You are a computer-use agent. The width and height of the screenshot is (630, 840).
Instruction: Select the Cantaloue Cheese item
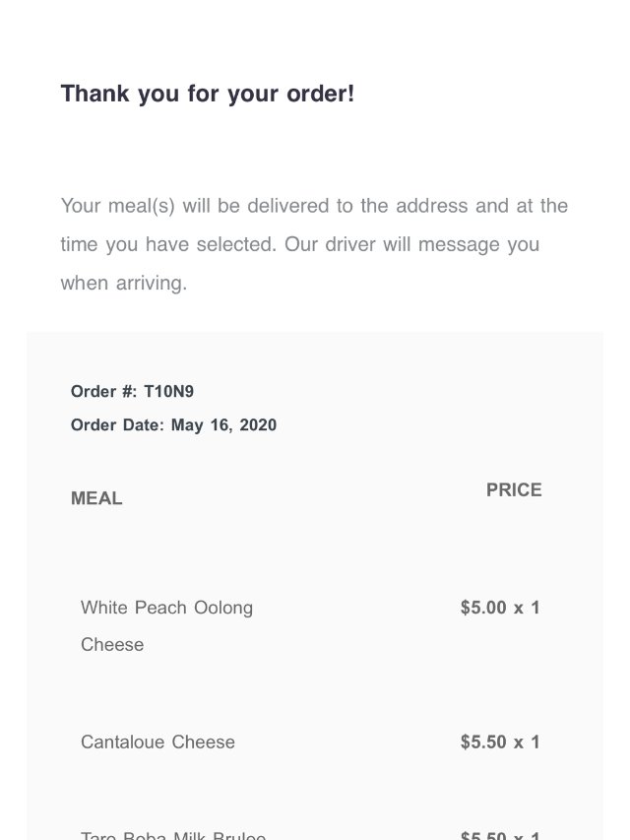(157, 743)
